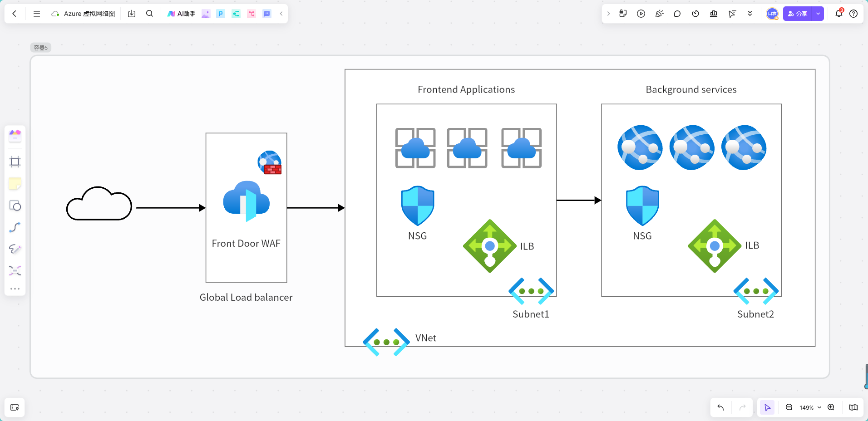This screenshot has width=868, height=421.
Task: Open the minimap book icon
Action: [x=853, y=407]
